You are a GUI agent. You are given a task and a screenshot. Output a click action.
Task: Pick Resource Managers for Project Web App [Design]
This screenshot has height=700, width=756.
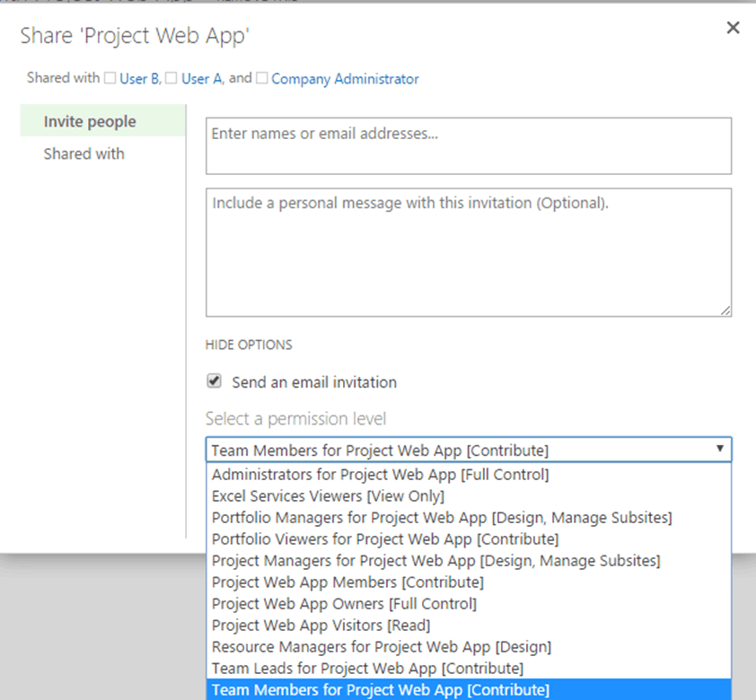(x=469, y=646)
